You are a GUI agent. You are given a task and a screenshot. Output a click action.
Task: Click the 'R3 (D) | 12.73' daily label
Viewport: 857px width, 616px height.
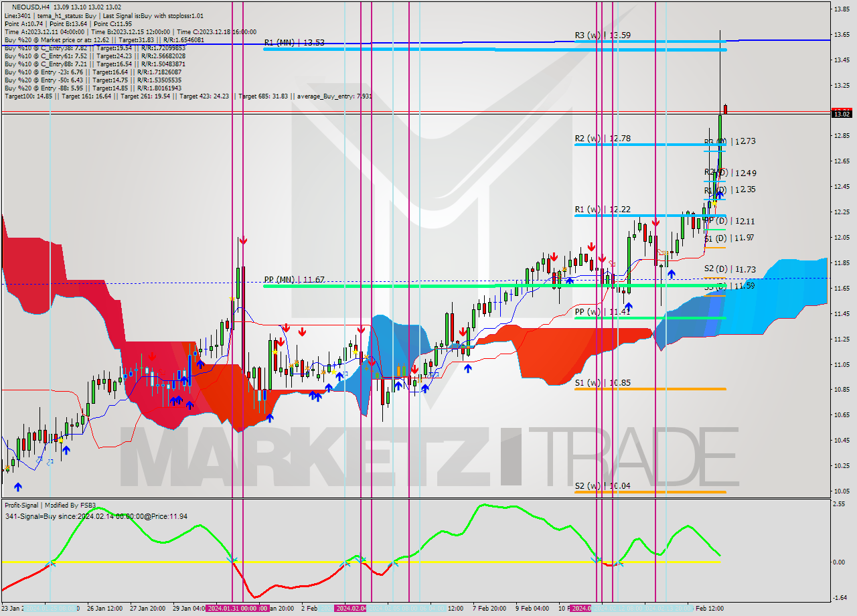[730, 141]
